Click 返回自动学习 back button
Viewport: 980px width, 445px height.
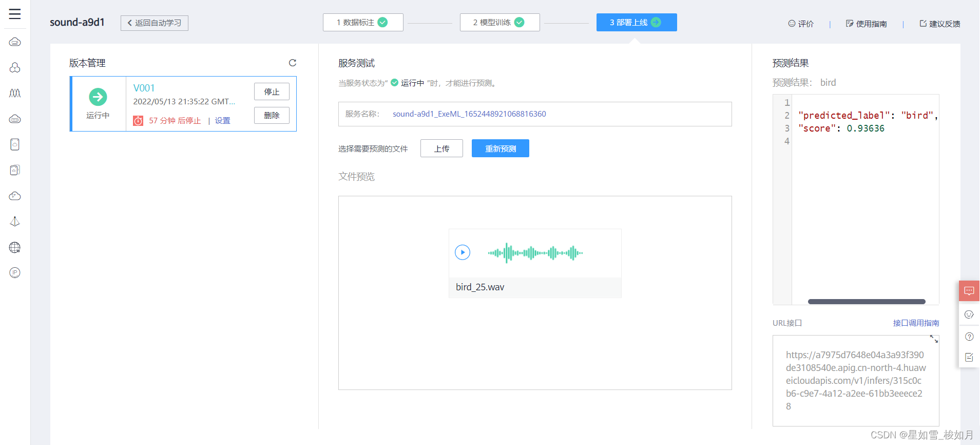click(155, 23)
